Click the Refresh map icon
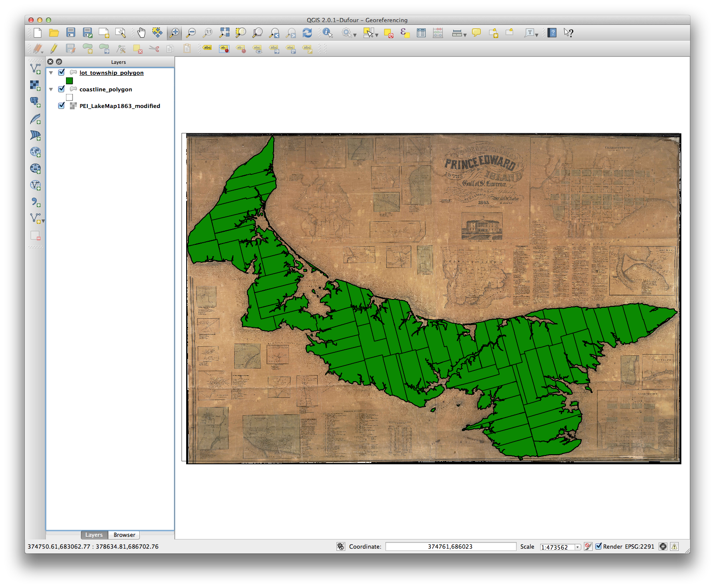This screenshot has width=715, height=588. pos(307,33)
